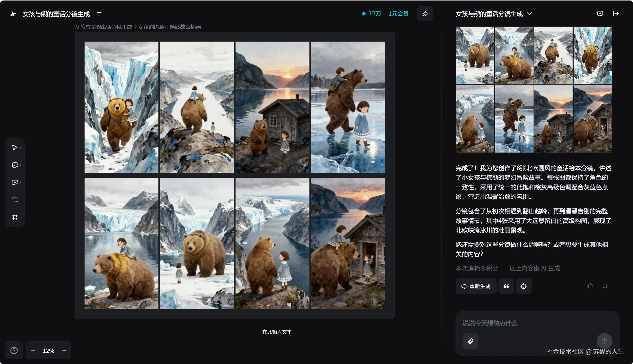Click the share arrow icon

(425, 14)
